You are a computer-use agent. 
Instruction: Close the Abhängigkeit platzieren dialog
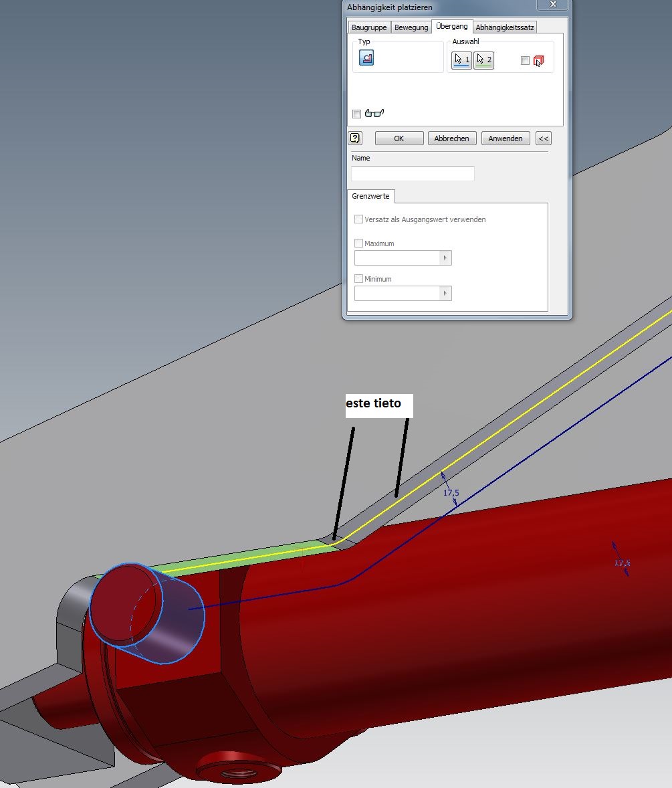553,6
